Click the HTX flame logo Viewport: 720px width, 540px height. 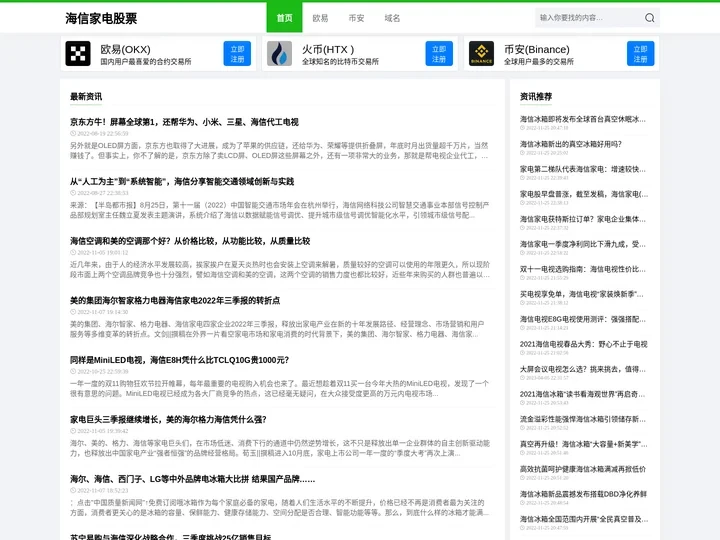(279, 54)
